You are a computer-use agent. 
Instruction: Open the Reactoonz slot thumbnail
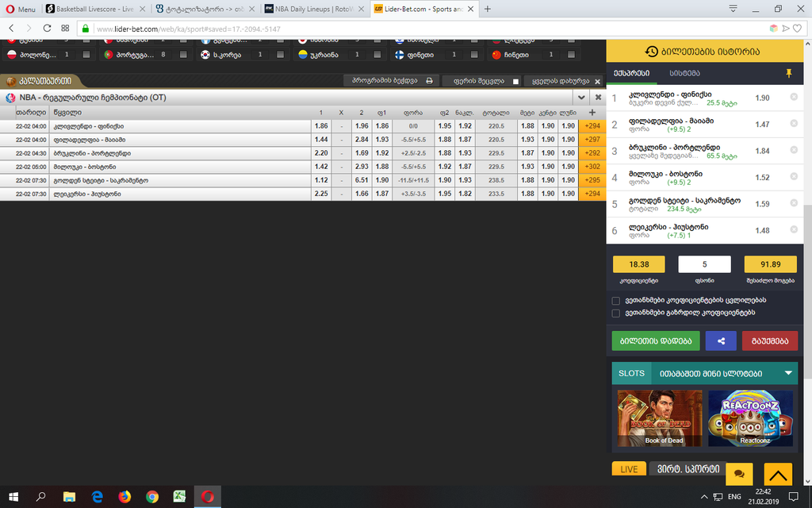[750, 418]
